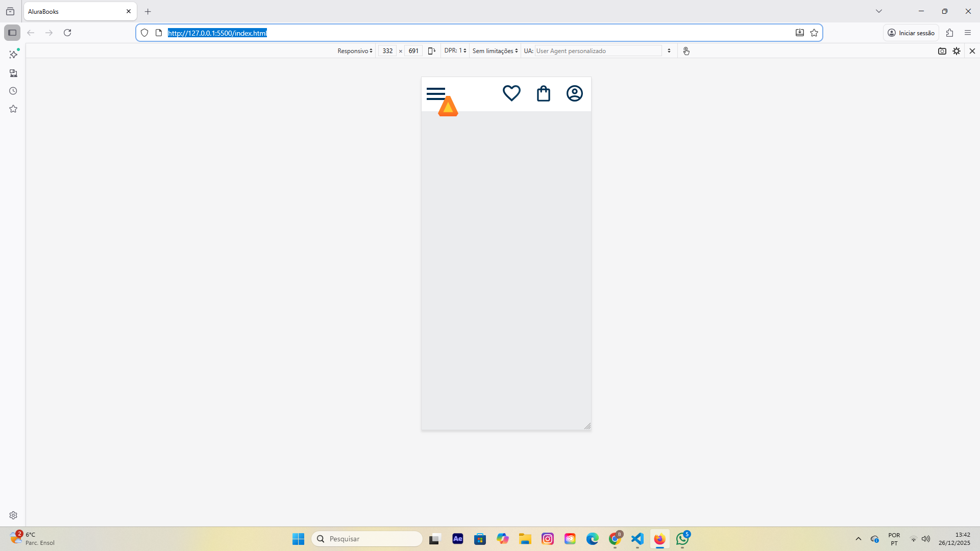Screen dimensions: 980x551
Task: Click the Iniciar sessão button
Action: pyautogui.click(x=911, y=33)
